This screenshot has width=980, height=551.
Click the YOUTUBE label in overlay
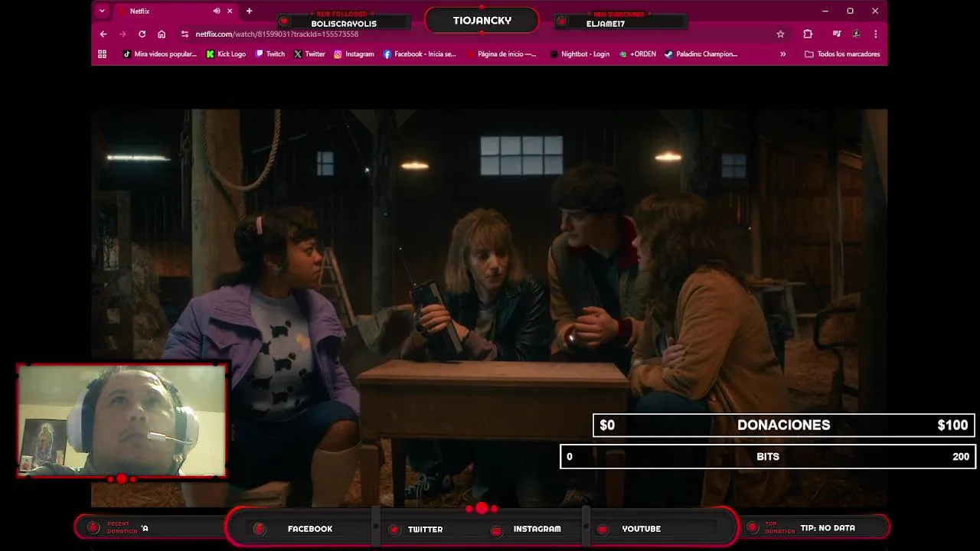(x=641, y=529)
